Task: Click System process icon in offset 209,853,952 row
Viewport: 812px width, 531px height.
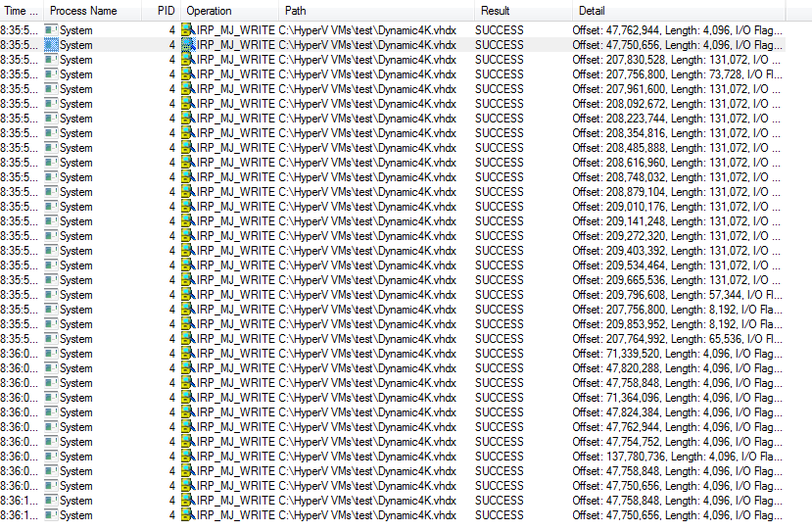Action: [52, 324]
